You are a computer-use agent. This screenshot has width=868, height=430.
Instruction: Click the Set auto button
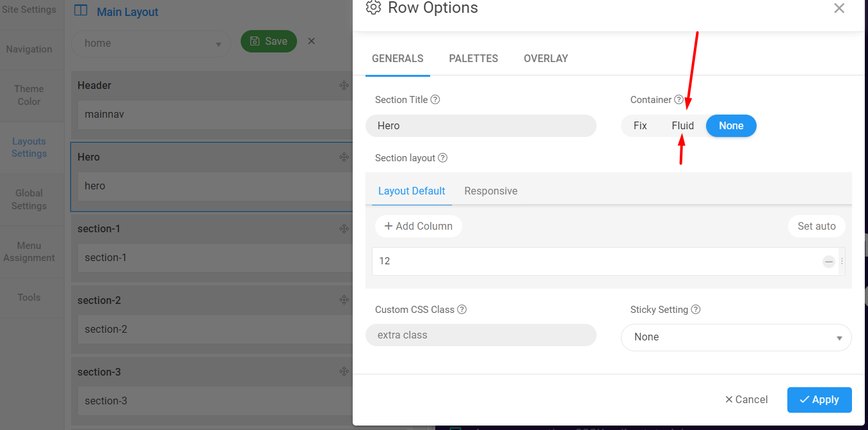click(816, 227)
